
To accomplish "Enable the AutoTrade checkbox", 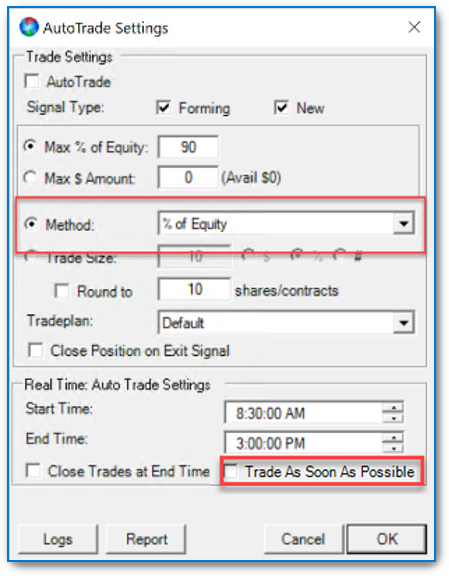I will point(32,81).
